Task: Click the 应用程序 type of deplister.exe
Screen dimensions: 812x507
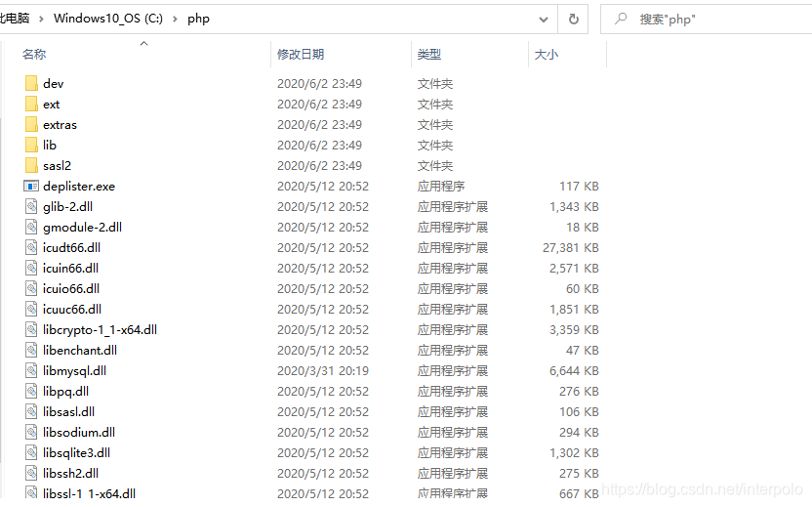Action: tap(441, 187)
